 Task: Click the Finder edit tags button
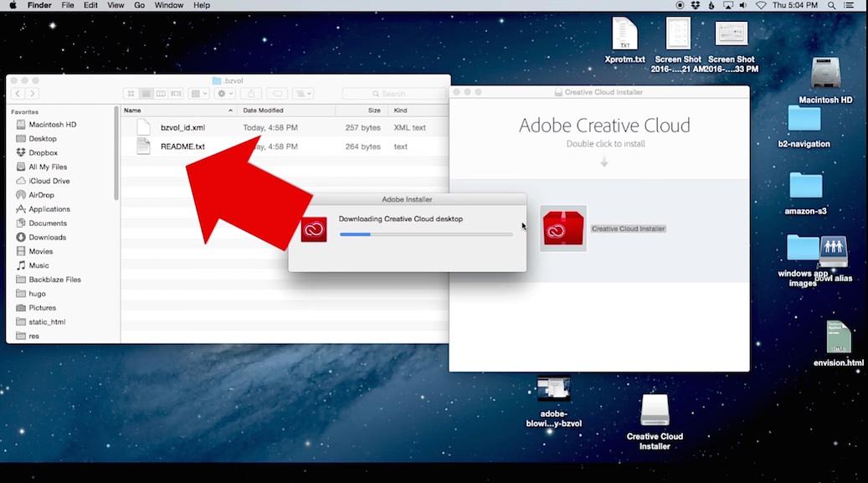277,94
